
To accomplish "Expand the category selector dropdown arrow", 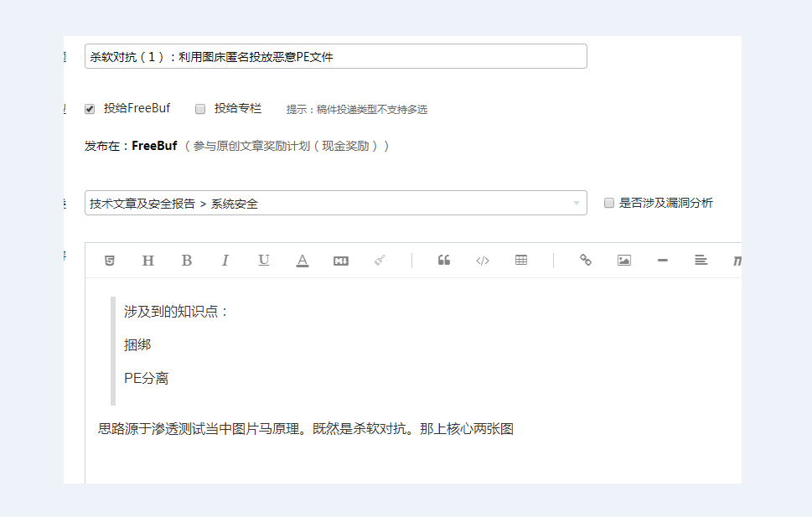I will click(576, 203).
